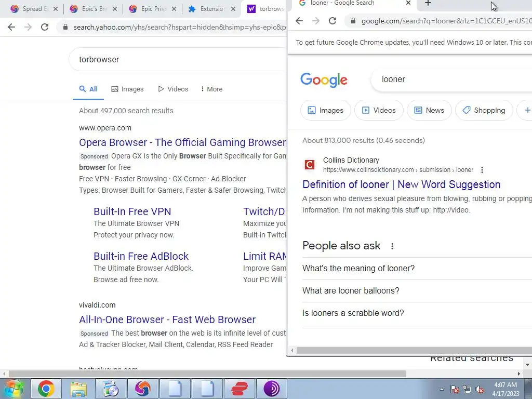This screenshot has height=399, width=532.
Task: Close the looner Google Search tab
Action: pos(408,3)
